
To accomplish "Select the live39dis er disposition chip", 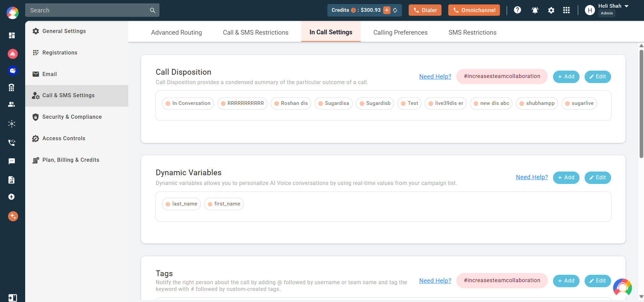I will click(x=446, y=103).
